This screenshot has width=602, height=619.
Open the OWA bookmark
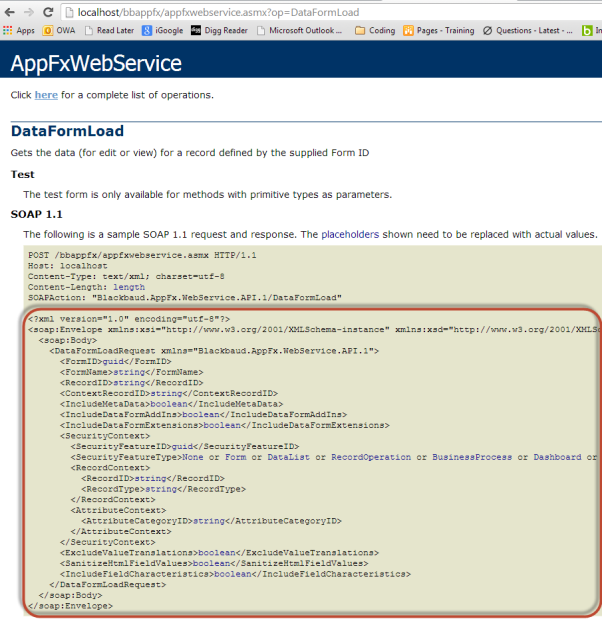click(59, 31)
